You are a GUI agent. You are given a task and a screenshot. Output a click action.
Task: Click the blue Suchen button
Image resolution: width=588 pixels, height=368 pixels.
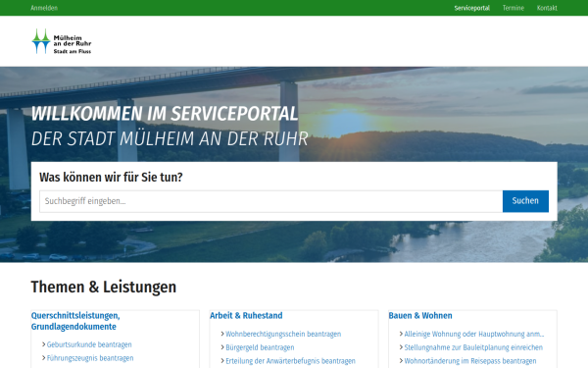point(525,201)
